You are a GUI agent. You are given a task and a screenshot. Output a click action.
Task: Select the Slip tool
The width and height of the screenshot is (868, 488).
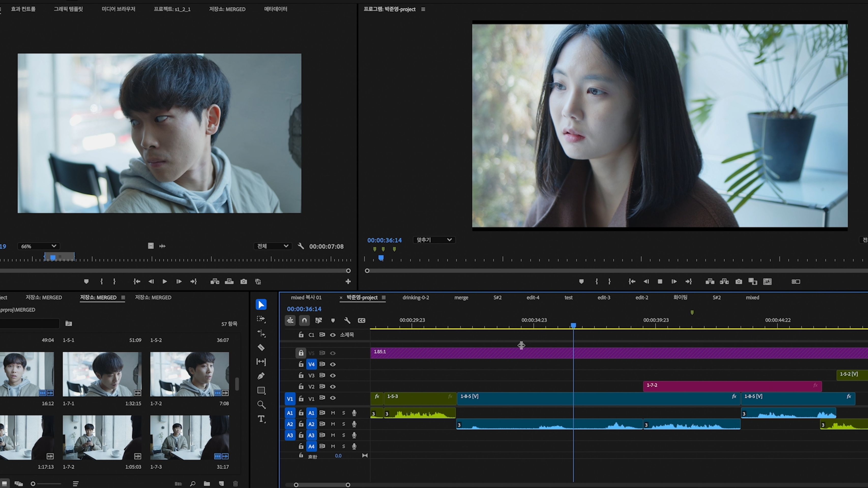(x=261, y=362)
